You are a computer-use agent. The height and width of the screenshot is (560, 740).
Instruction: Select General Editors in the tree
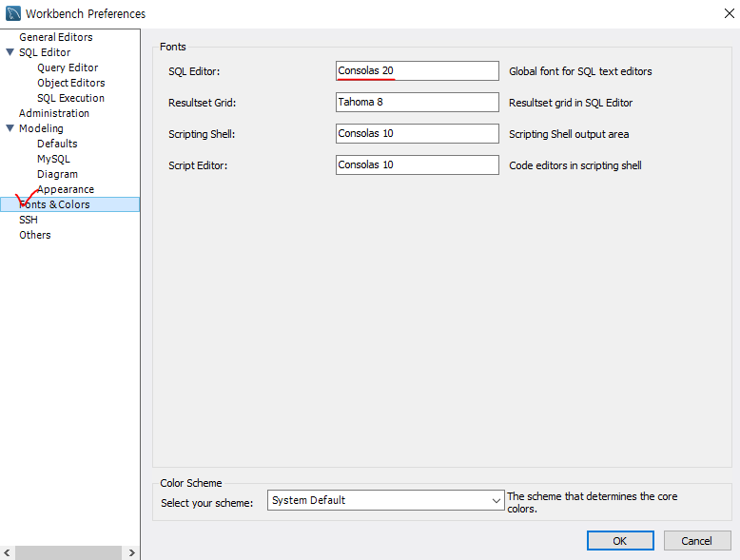pos(56,37)
